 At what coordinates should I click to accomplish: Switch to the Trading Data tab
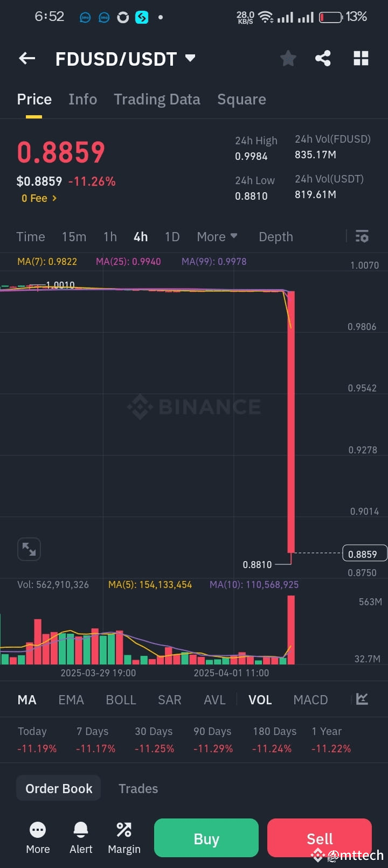tap(157, 99)
